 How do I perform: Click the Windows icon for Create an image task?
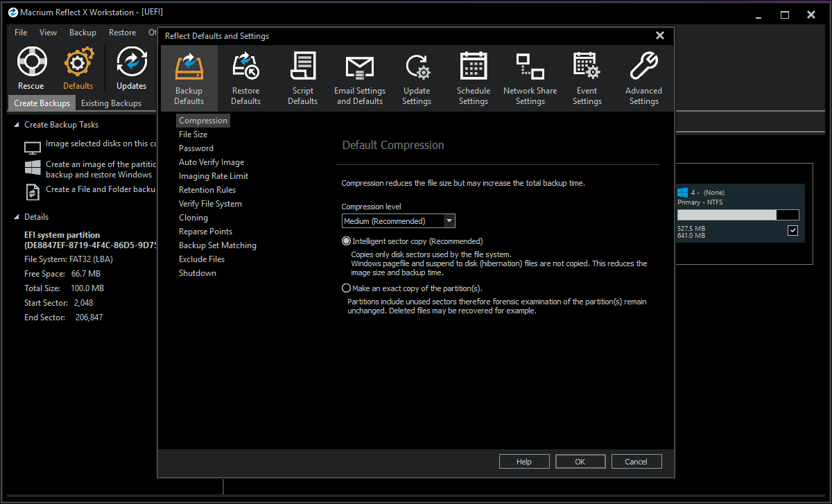[x=33, y=168]
